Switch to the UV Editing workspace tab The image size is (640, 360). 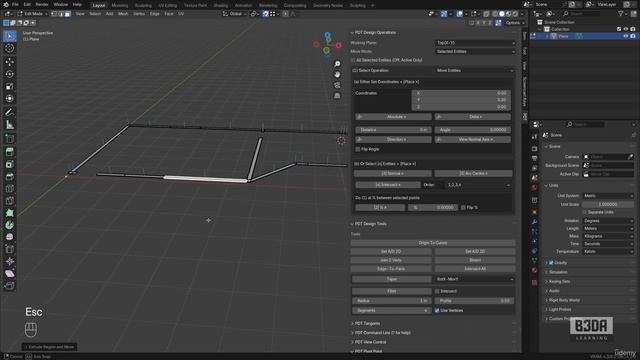(168, 5)
